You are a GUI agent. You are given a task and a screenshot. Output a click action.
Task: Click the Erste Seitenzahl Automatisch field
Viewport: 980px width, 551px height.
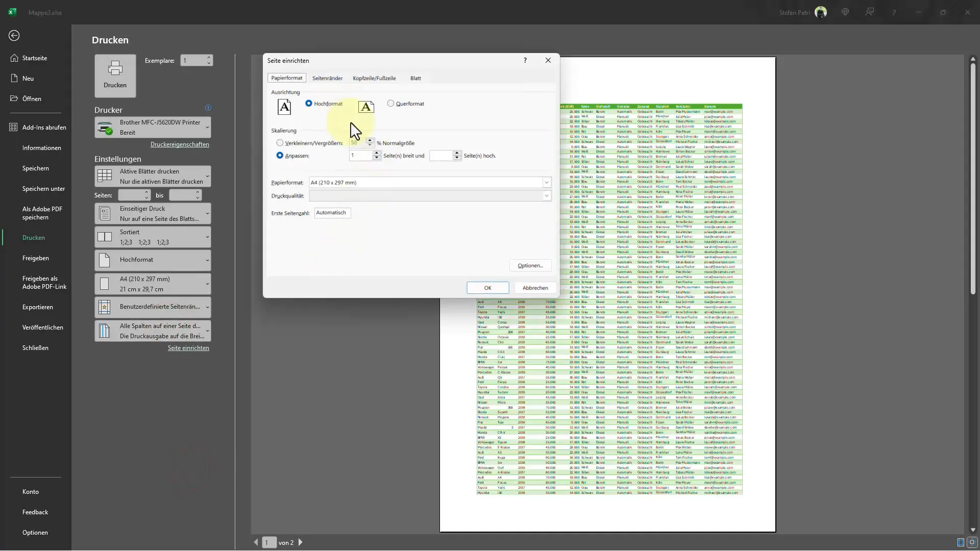[x=333, y=213]
